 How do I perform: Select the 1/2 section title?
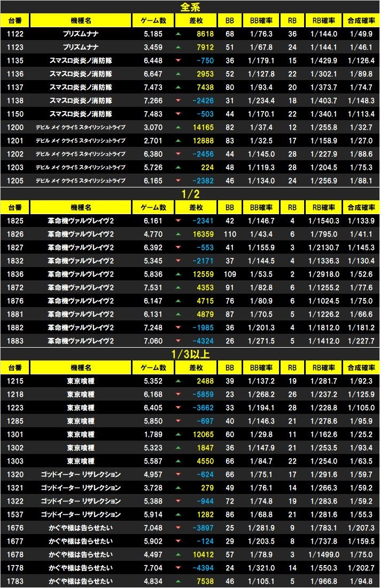pyautogui.click(x=190, y=194)
